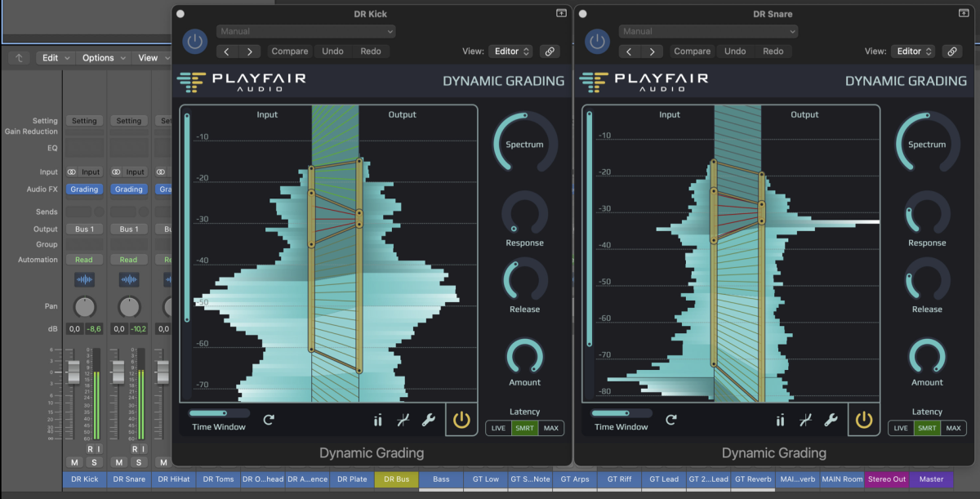The height and width of the screenshot is (499, 980).
Task: Click Compare in the DR Kick header
Action: point(290,51)
